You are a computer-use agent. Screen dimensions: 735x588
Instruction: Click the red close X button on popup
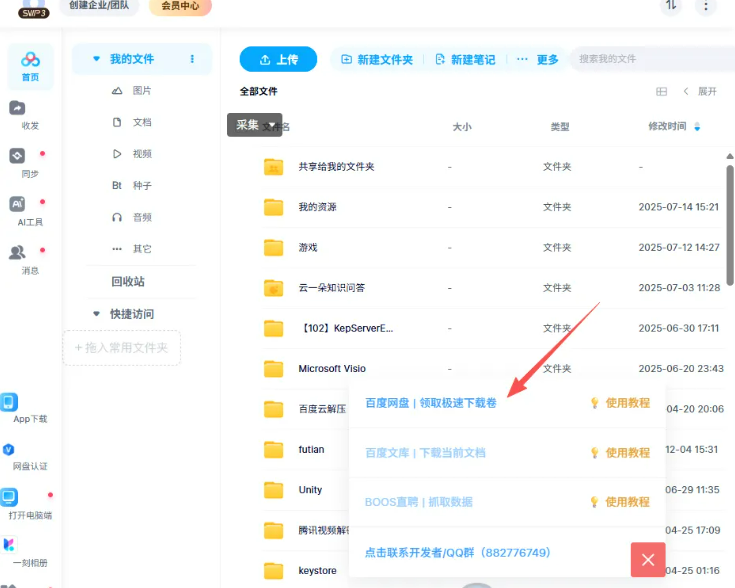[648, 559]
